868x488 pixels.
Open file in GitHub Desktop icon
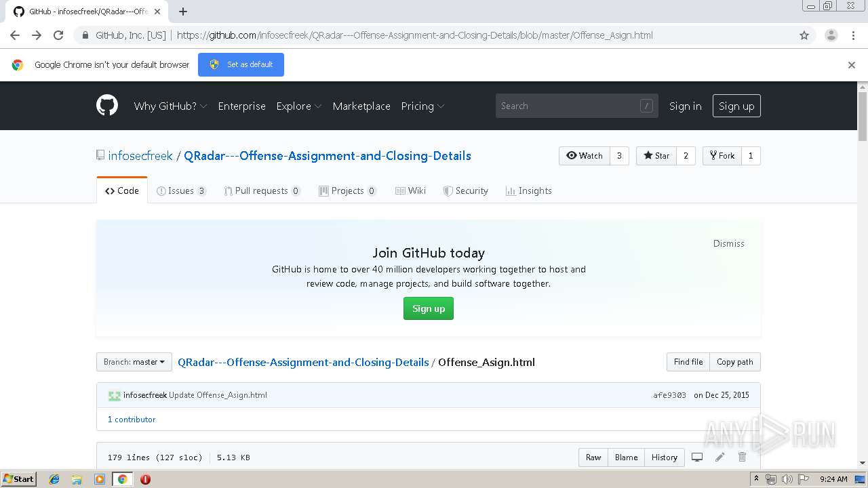697,457
